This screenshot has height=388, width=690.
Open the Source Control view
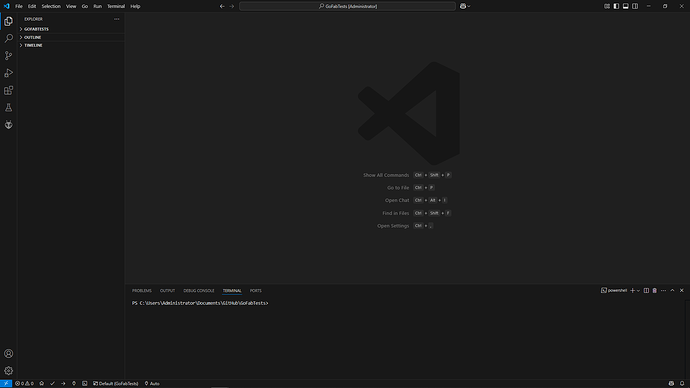coord(8,55)
